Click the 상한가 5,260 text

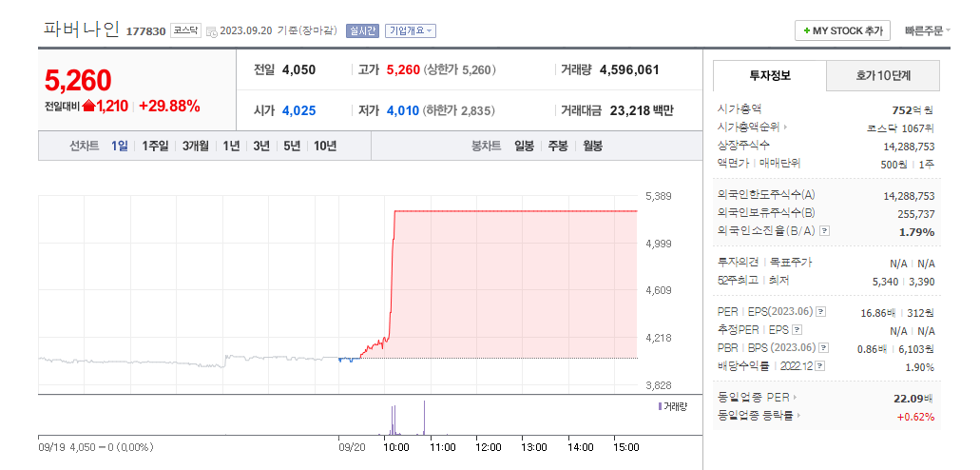click(459, 70)
